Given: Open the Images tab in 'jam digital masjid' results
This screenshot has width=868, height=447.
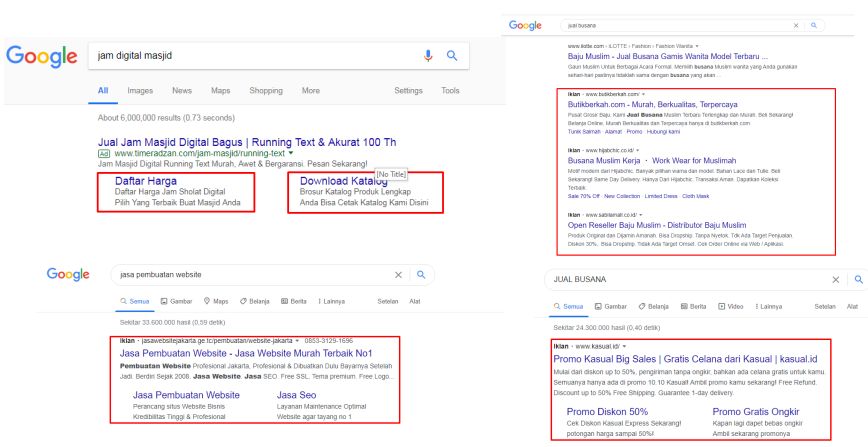Looking at the screenshot, I should pyautogui.click(x=140, y=90).
